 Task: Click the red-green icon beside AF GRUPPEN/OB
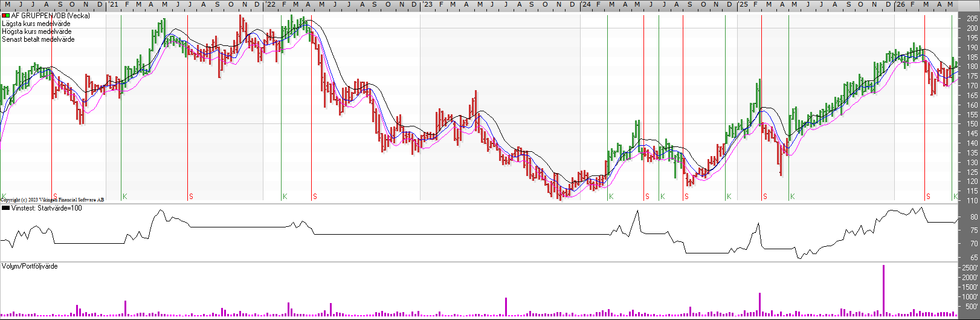(x=5, y=16)
